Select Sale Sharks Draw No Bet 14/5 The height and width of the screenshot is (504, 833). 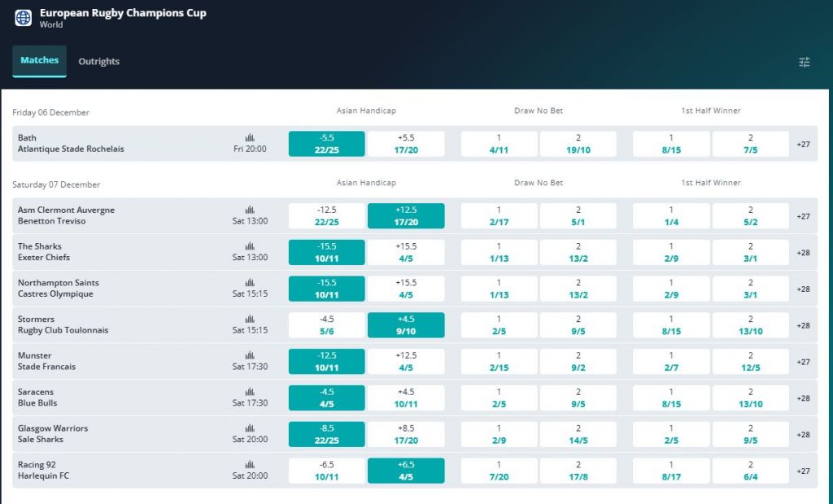[578, 434]
